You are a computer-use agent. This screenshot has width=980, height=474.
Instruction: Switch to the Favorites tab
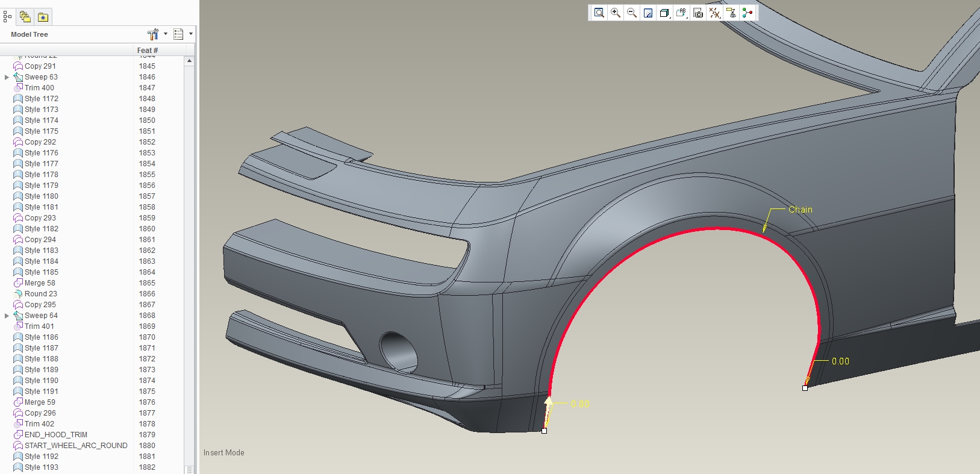[x=43, y=17]
